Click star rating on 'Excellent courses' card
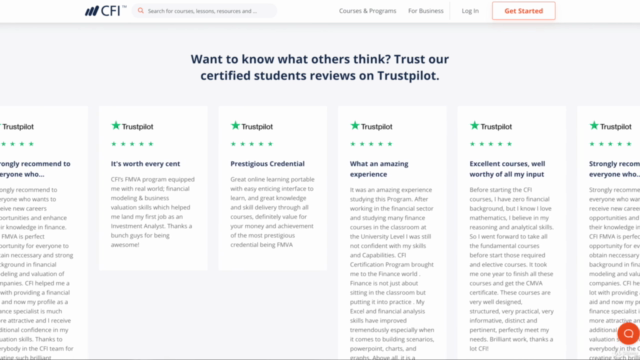The image size is (640, 360). click(x=491, y=144)
